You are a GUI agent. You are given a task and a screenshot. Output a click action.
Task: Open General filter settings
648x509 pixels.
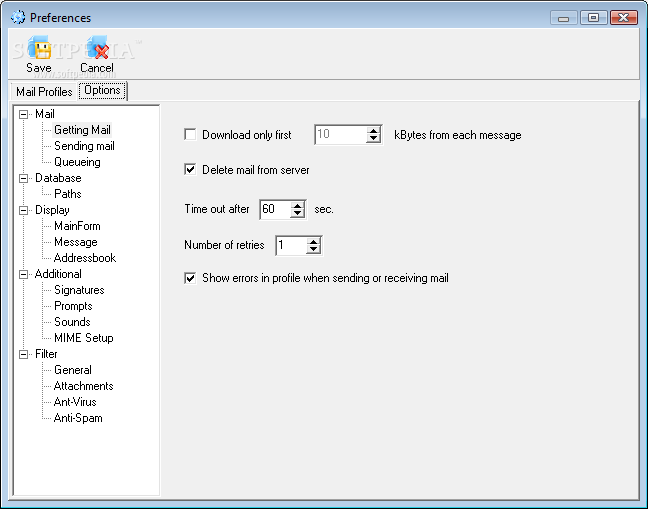click(73, 370)
